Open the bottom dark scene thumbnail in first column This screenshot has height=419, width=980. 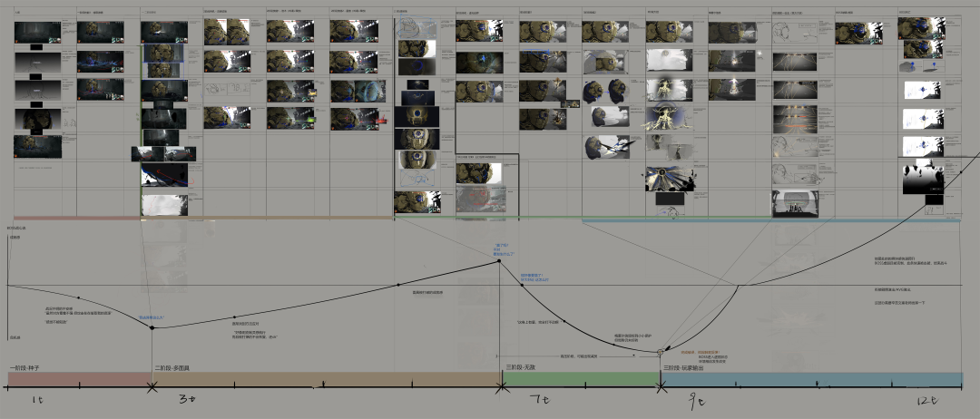pyautogui.click(x=37, y=147)
